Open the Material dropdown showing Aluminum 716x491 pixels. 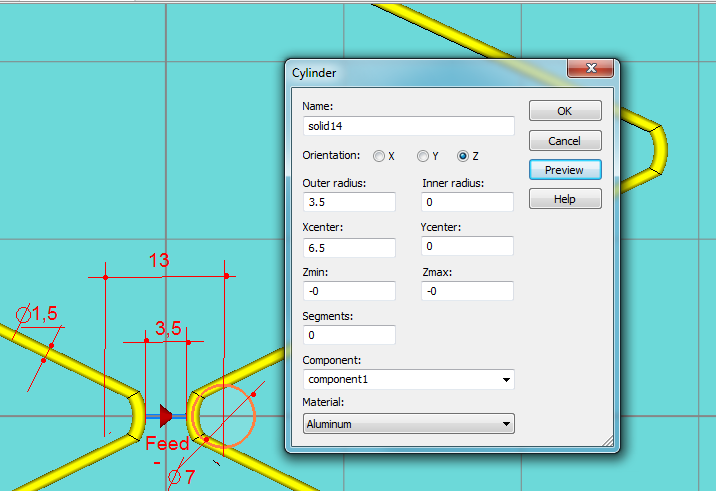click(x=409, y=424)
